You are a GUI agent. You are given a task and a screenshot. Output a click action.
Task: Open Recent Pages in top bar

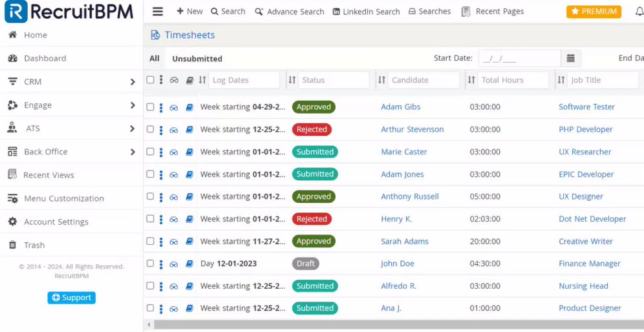pyautogui.click(x=493, y=12)
